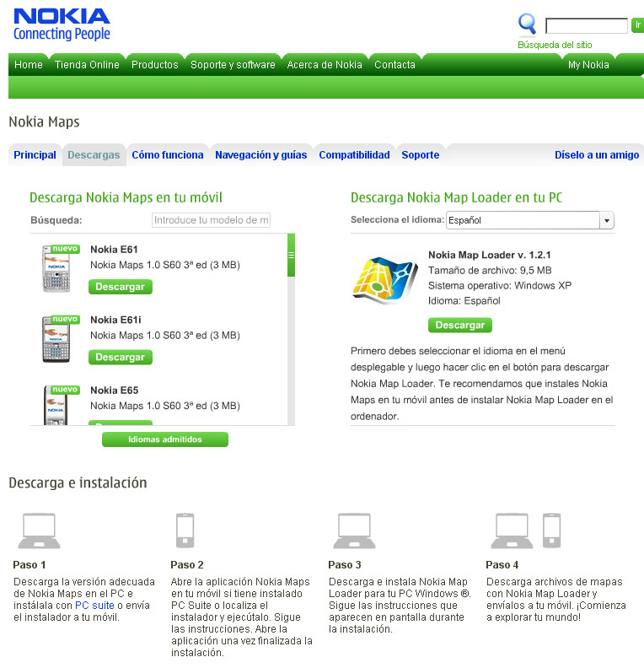Click the Idiomas admitidos button
644x668 pixels.
pos(165,439)
